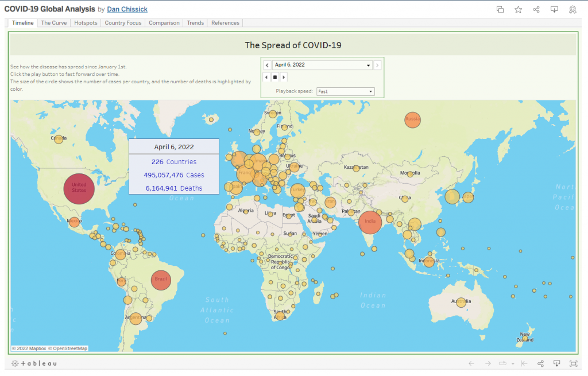Play the timeline backward
This screenshot has width=588, height=376.
(266, 77)
